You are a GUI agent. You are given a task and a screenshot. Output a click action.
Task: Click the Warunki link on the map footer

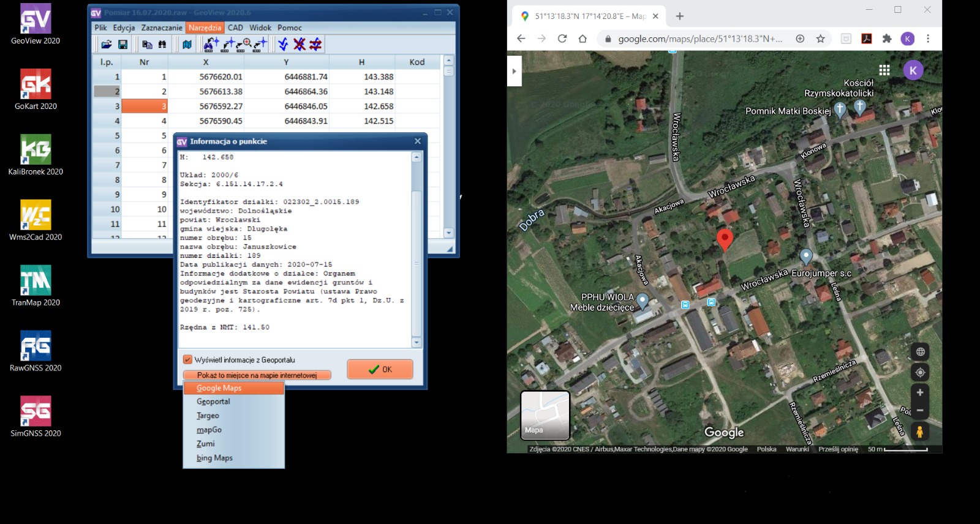pyautogui.click(x=797, y=449)
